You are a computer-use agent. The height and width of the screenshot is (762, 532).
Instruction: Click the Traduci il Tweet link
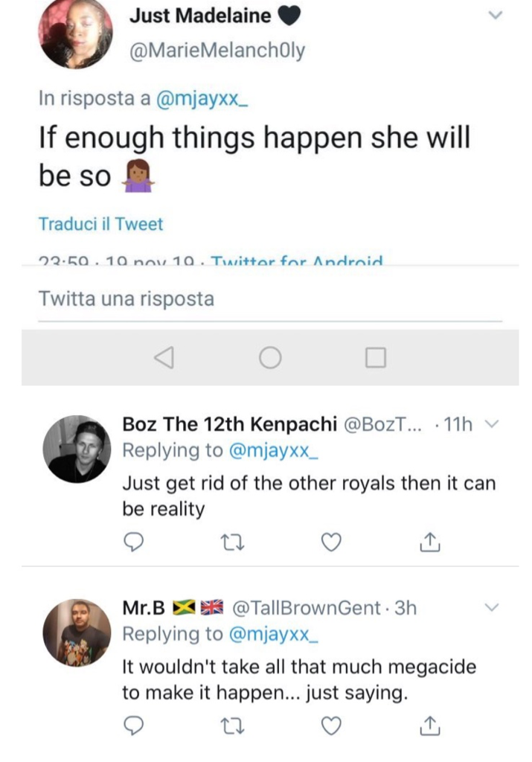pyautogui.click(x=100, y=224)
